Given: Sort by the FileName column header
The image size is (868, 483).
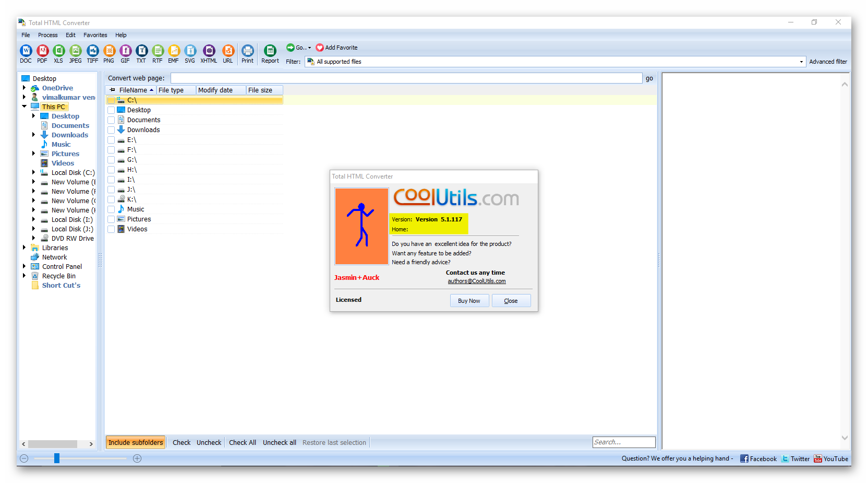Looking at the screenshot, I should coord(131,90).
